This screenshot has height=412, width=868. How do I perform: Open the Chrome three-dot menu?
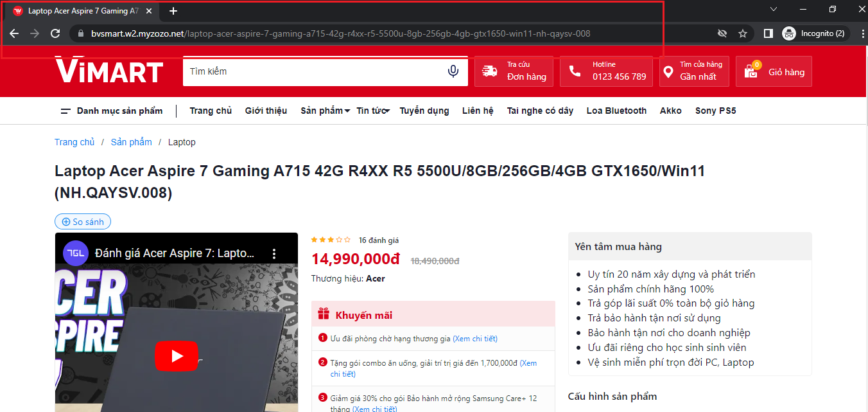click(862, 33)
